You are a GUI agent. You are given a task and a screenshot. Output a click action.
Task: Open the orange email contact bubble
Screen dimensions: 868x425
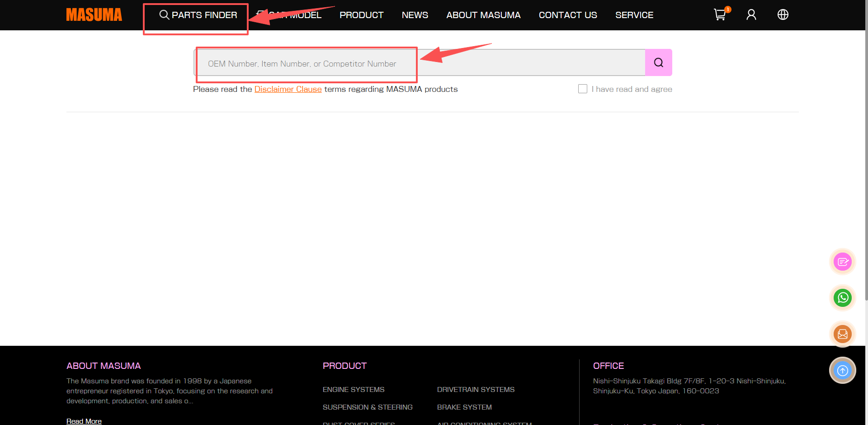(x=843, y=334)
